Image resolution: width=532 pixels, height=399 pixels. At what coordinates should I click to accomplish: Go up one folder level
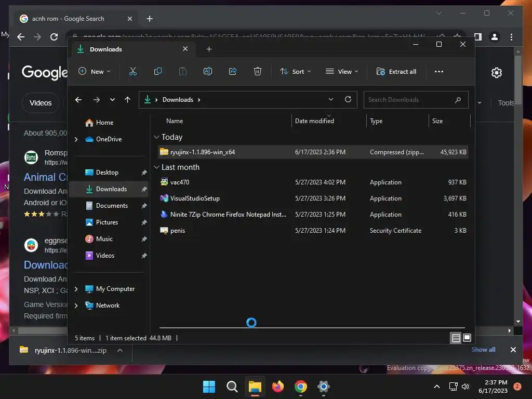[x=128, y=100]
